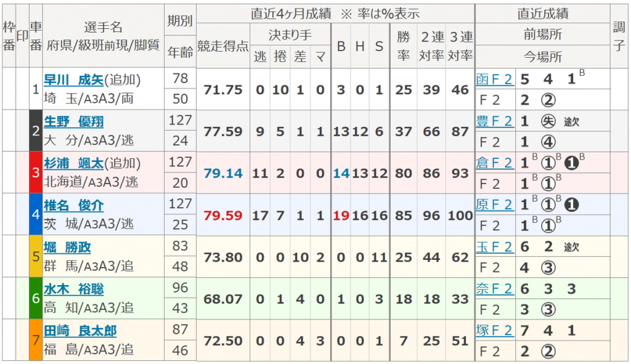
Task: Open the 玉F2 venue link
Action: pos(494,247)
